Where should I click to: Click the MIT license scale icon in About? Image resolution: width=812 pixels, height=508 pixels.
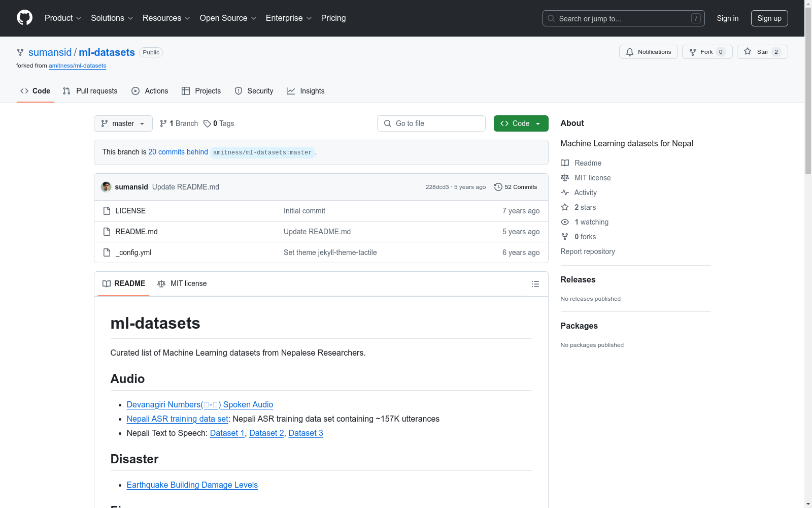click(565, 178)
